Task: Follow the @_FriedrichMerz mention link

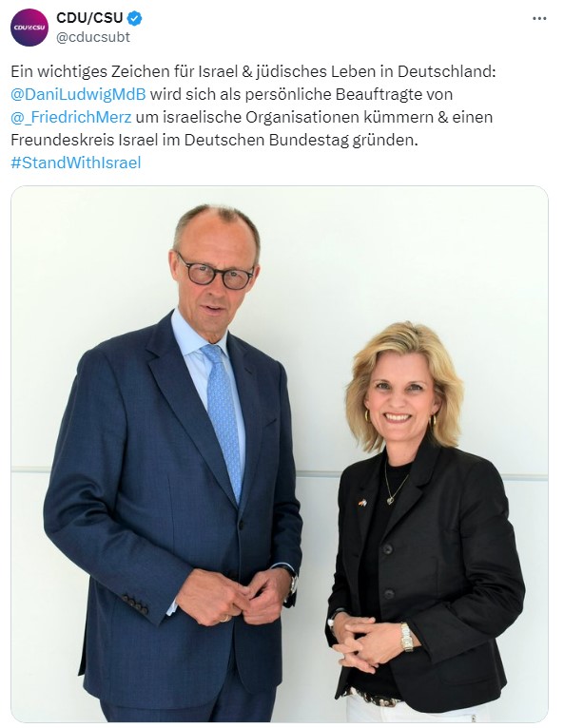Action: pos(71,117)
